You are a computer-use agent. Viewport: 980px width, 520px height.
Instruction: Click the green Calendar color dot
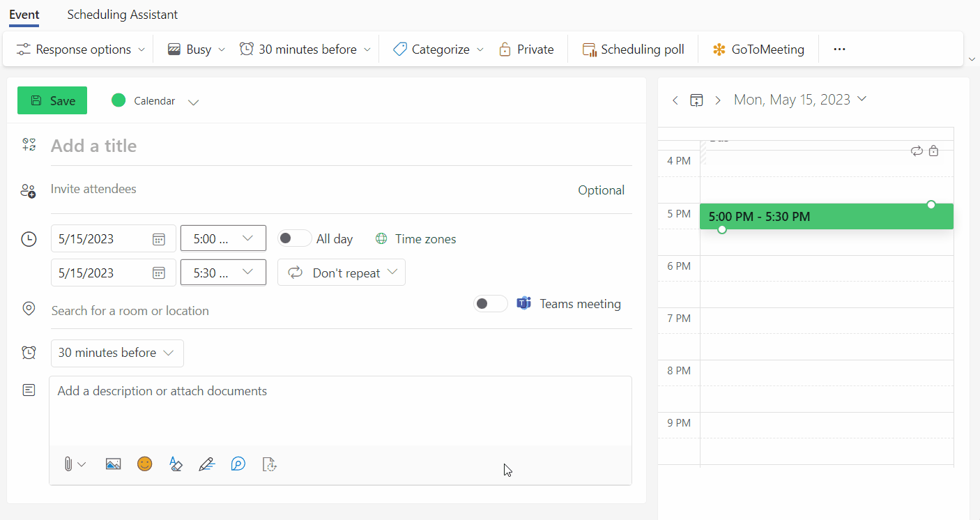(118, 100)
